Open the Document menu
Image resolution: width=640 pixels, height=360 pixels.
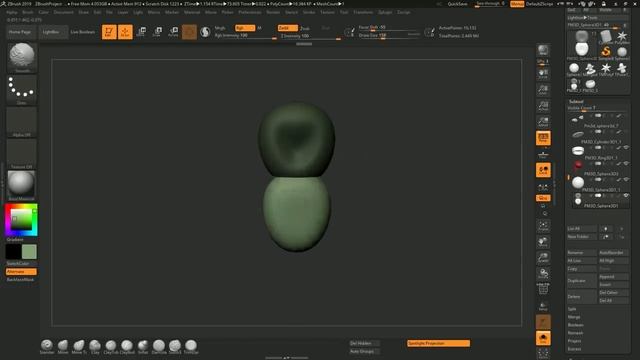[x=64, y=12]
